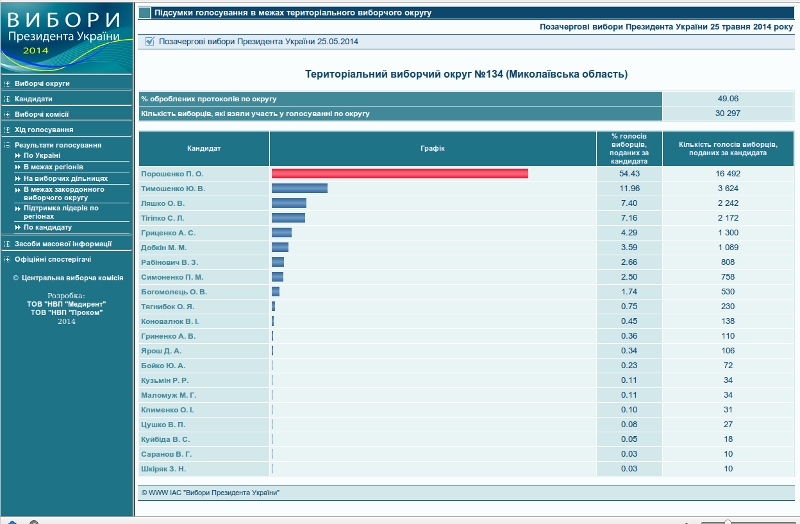Open the В межах регіонів results link
800x524 pixels.
tap(53, 167)
